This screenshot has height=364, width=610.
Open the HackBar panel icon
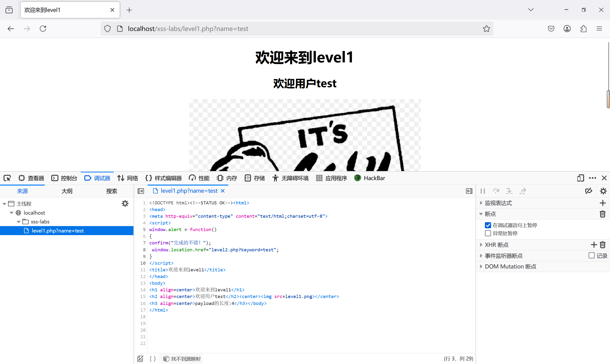pos(358,178)
